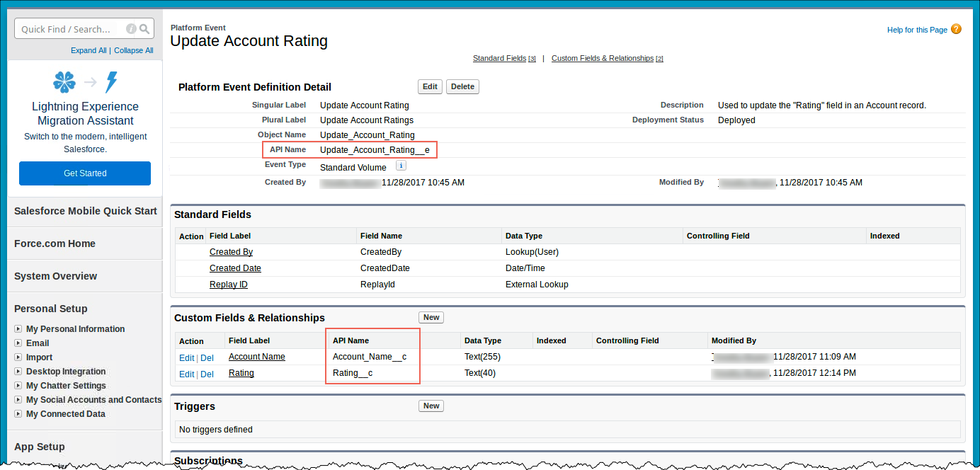Click the Standard Volume event type value
The width and height of the screenshot is (980, 470).
click(353, 168)
